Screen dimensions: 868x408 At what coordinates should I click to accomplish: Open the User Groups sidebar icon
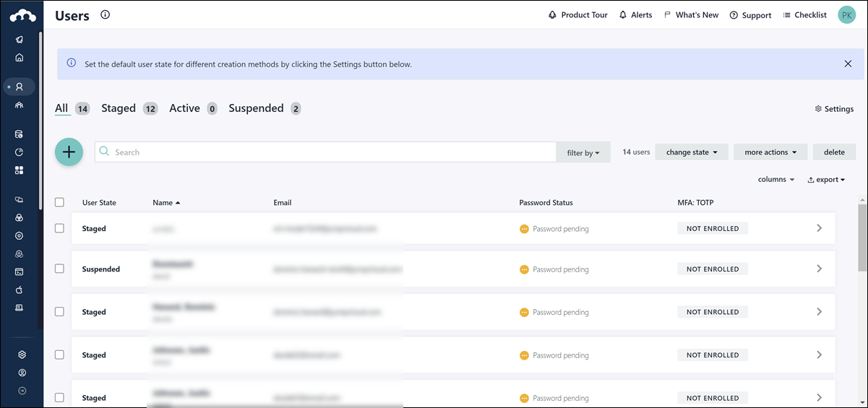coord(20,105)
